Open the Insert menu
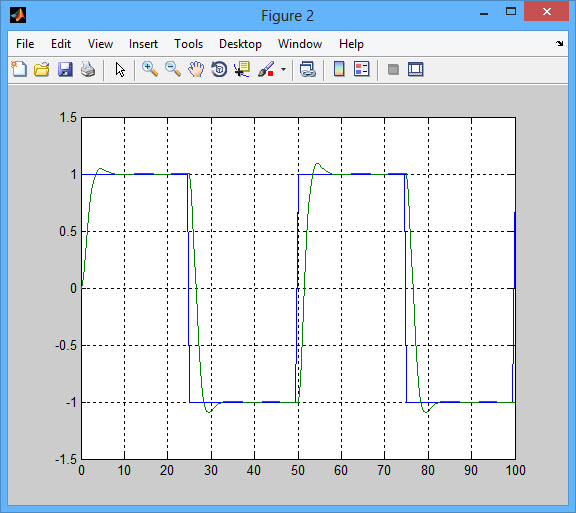Image resolution: width=576 pixels, height=513 pixels. 143,44
